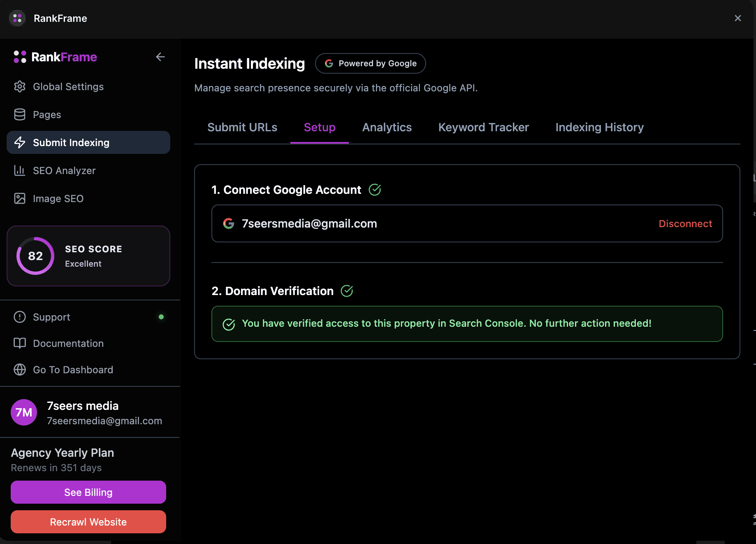Image resolution: width=756 pixels, height=544 pixels.
Task: Click the RankFrame app icon in title bar
Action: click(17, 18)
